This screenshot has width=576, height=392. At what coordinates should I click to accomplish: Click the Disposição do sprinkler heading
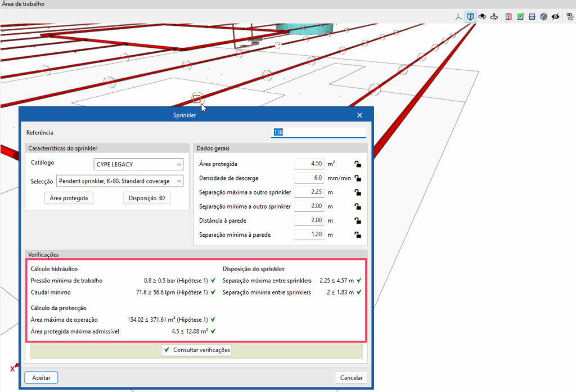pos(254,269)
